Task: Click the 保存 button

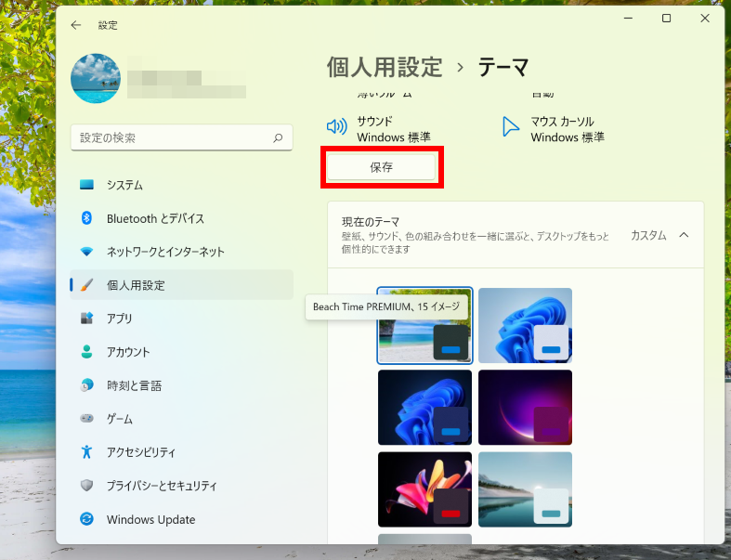Action: coord(382,167)
